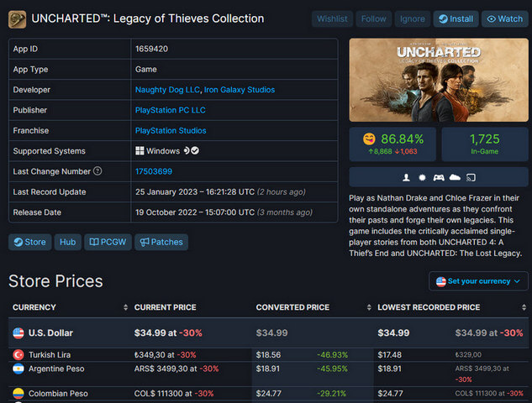
Task: Click the Install button
Action: [x=456, y=19]
